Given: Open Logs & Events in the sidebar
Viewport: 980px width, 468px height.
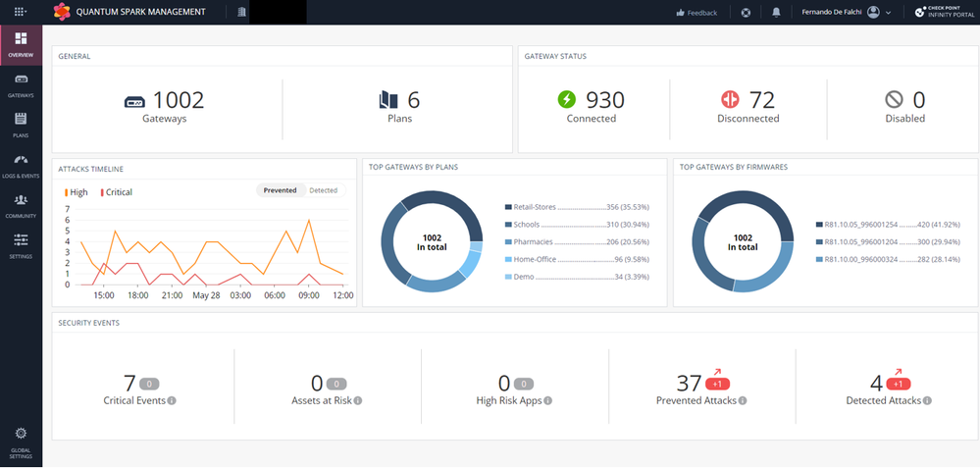Looking at the screenshot, I should [x=21, y=166].
